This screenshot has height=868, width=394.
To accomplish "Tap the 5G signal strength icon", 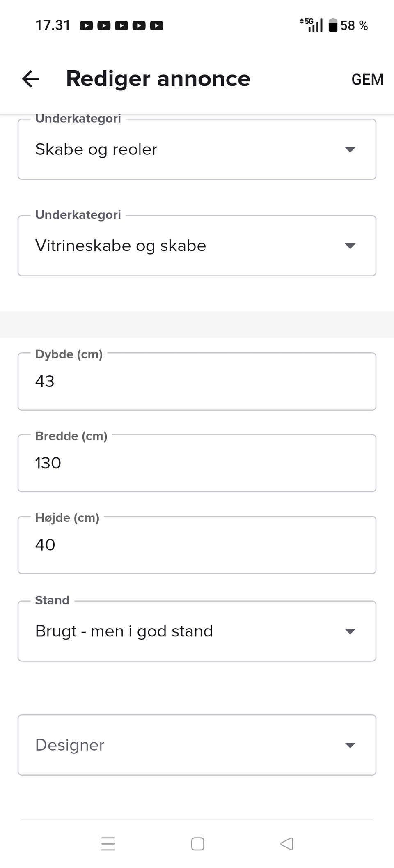I will [x=312, y=25].
